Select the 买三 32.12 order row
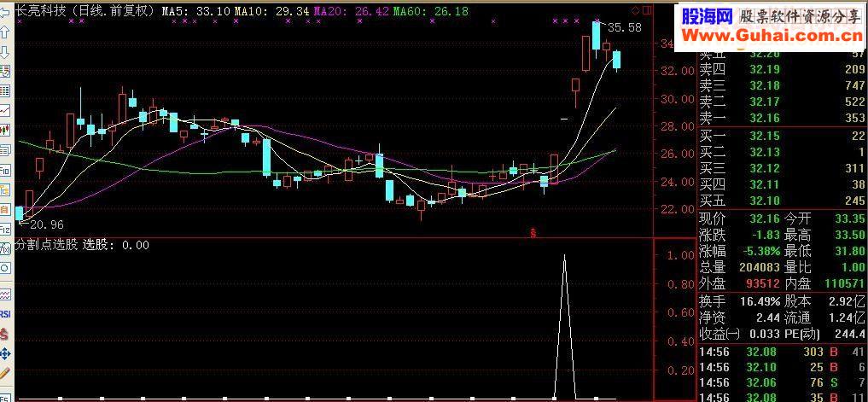The width and height of the screenshot is (868, 402). coord(782,168)
